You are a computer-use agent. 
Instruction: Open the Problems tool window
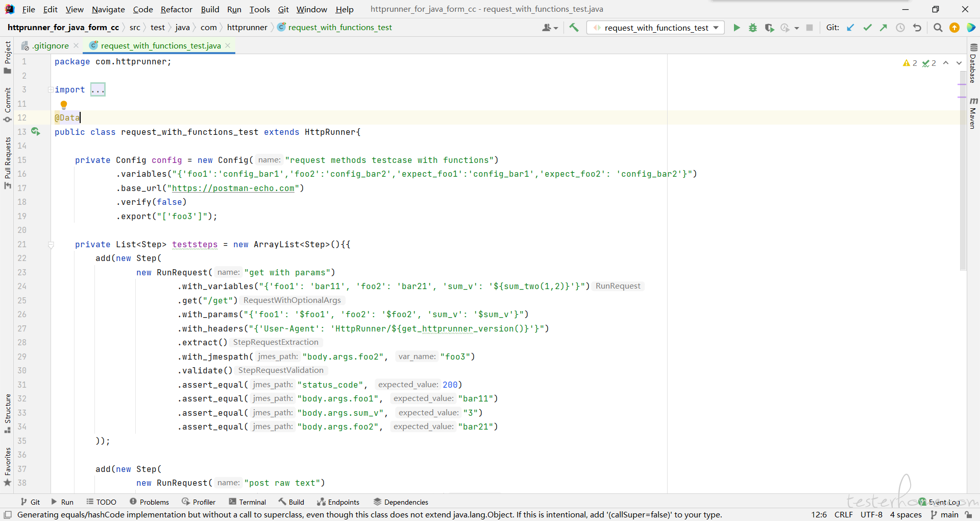pos(149,502)
